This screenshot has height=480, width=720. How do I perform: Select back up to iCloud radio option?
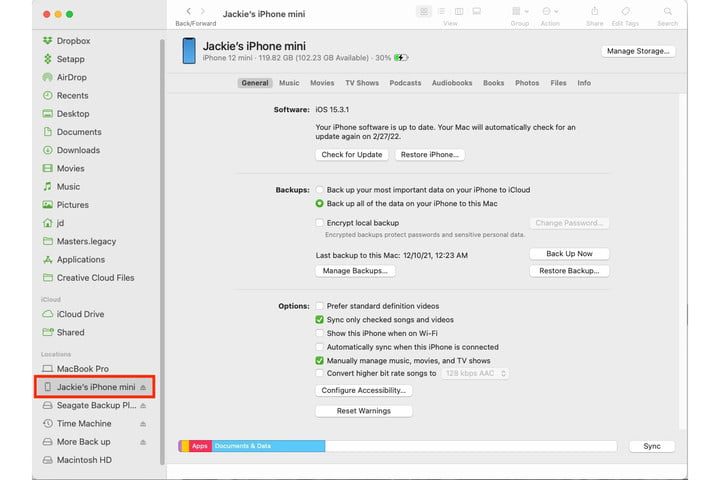[x=319, y=189]
